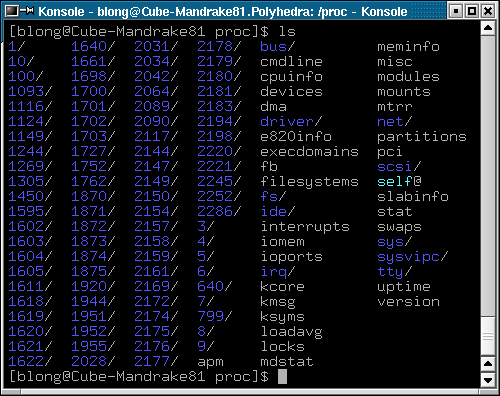Click the 'sysvipc/' directory entry

coord(413,257)
